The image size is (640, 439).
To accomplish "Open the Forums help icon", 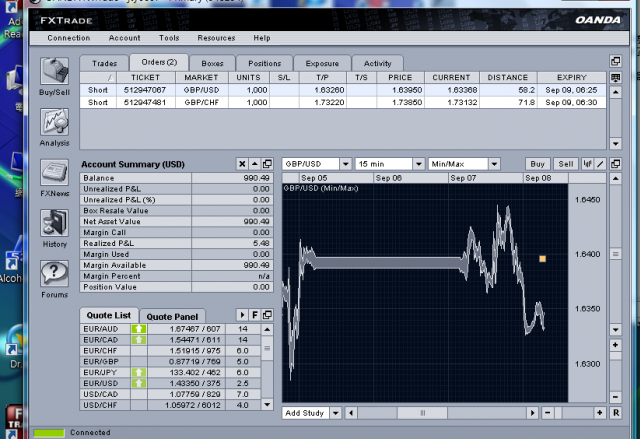I will pos(54,274).
